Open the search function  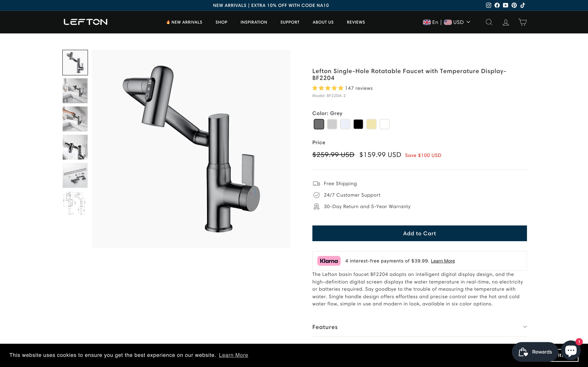489,22
